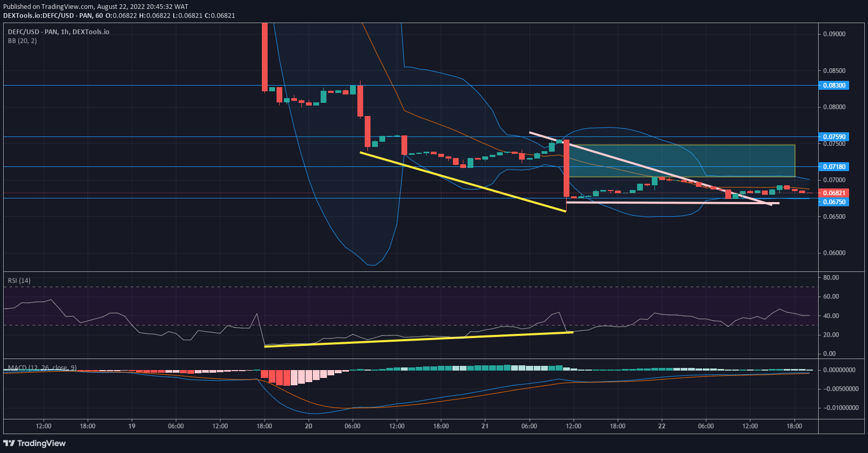Select the MACD (12, 26, close, 9) label
Image resolution: width=868 pixels, height=453 pixels.
42,367
